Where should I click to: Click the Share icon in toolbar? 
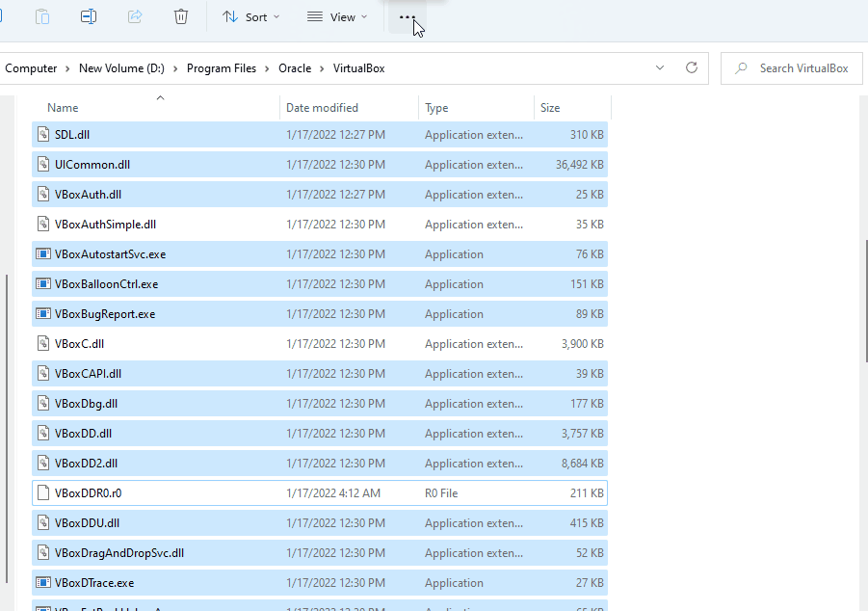tap(135, 16)
